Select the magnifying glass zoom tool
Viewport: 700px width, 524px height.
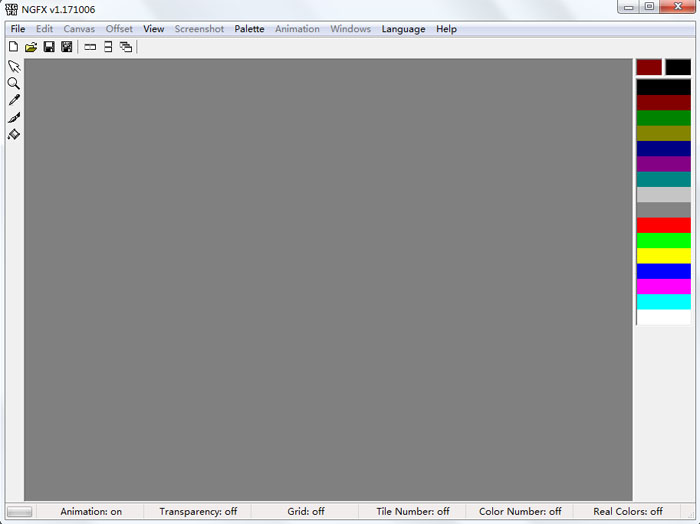pos(14,83)
